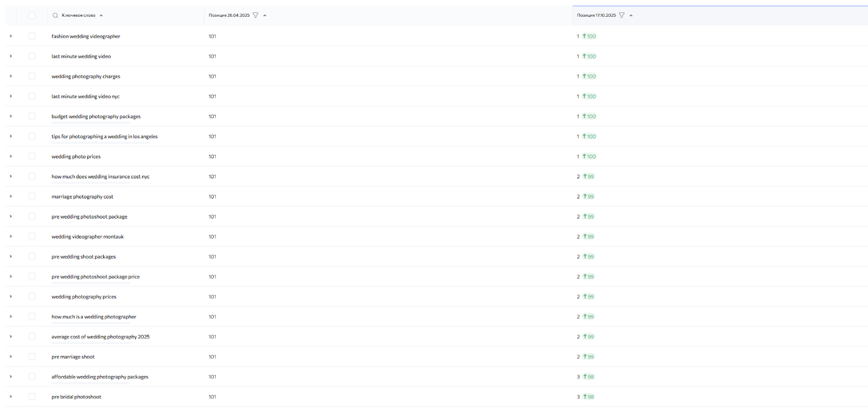
Task: Click keyword 'fashion wedding videographer'
Action: (x=86, y=36)
